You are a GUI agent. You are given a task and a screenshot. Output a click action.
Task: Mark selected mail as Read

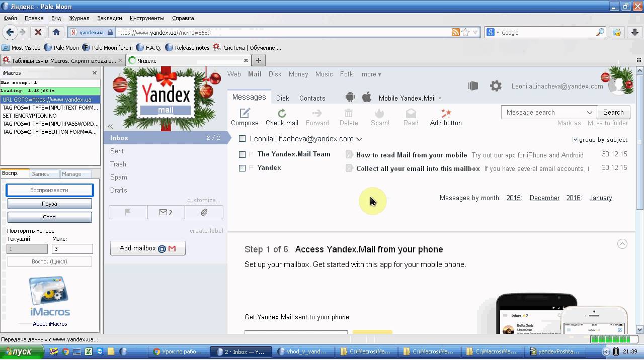(x=411, y=117)
